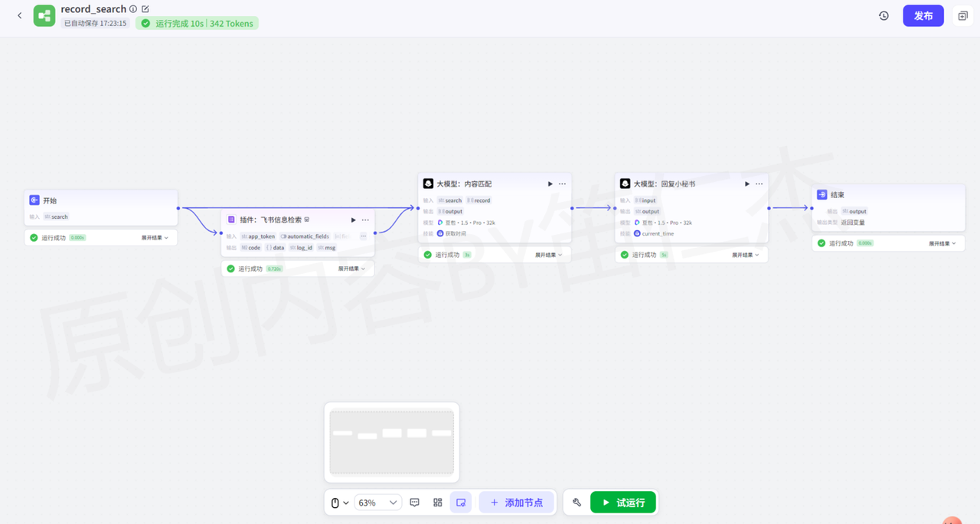Click the 发布 publish button

923,15
